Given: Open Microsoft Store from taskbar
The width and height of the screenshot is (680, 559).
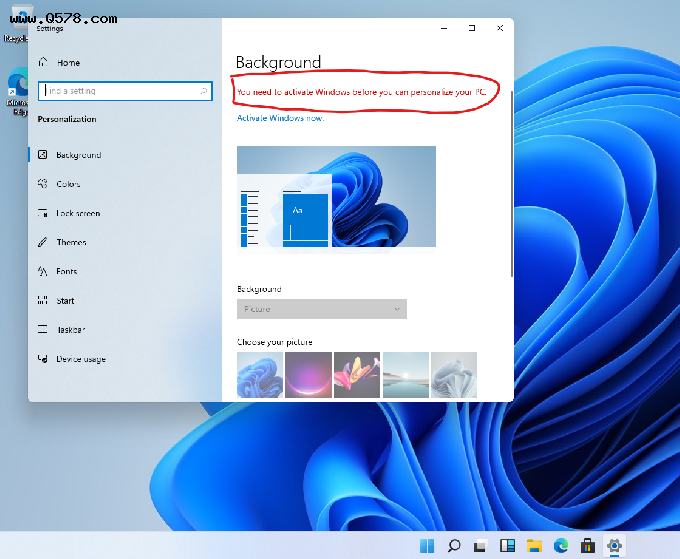Looking at the screenshot, I should pyautogui.click(x=588, y=546).
